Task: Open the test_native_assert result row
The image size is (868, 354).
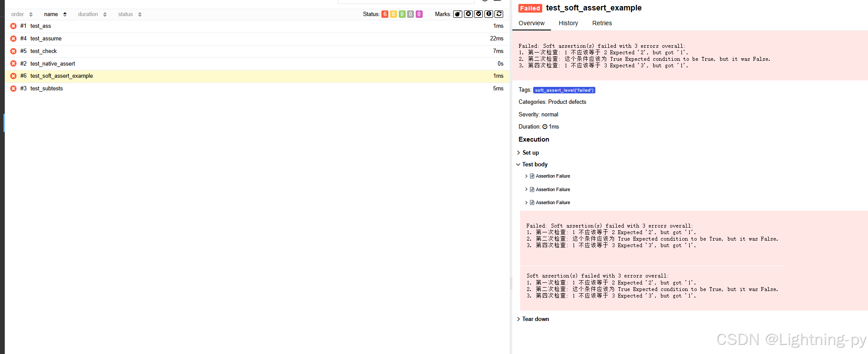Action: (x=257, y=63)
